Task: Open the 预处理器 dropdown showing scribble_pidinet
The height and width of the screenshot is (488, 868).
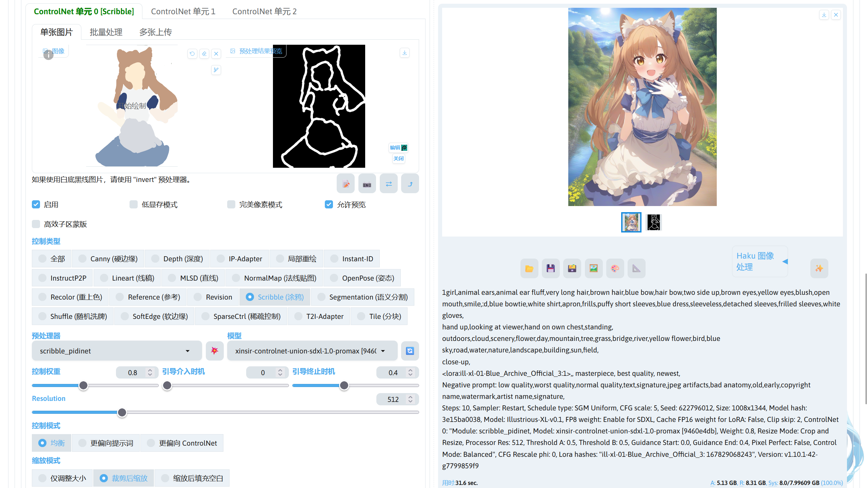Action: pyautogui.click(x=117, y=351)
